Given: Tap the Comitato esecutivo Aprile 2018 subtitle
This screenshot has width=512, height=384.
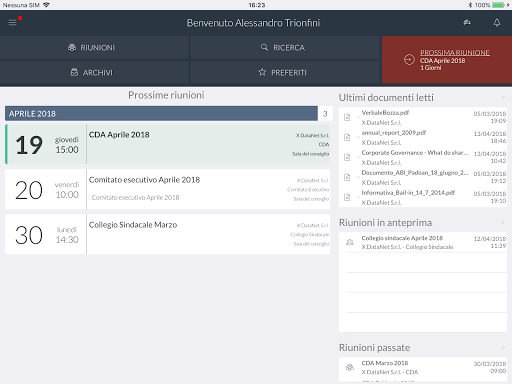Looking at the screenshot, I should (135, 197).
